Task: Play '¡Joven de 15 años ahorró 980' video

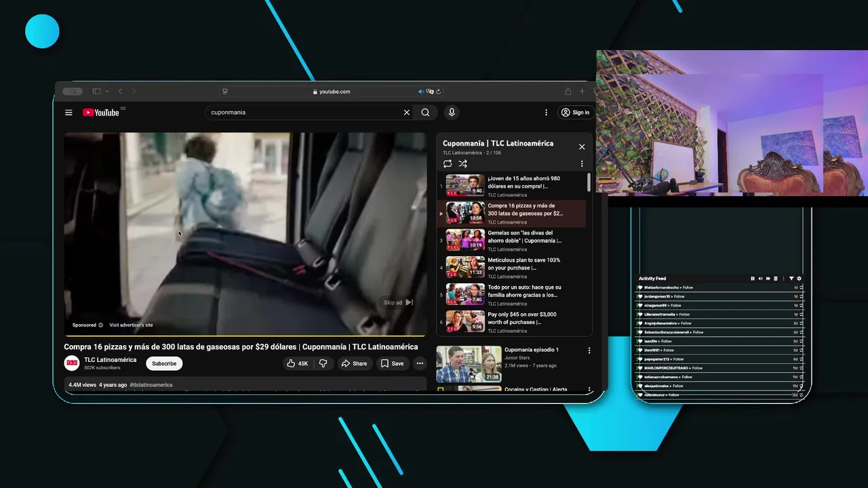Action: click(512, 186)
